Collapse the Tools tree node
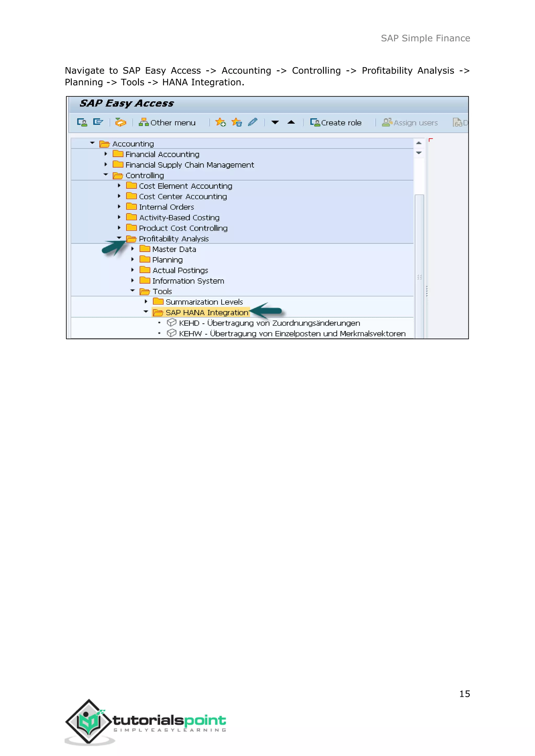Image resolution: width=535 pixels, height=756 pixels. (132, 291)
